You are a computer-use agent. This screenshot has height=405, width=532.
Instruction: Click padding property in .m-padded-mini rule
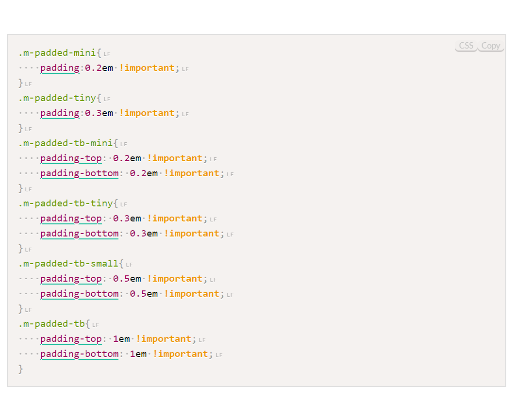(60, 68)
